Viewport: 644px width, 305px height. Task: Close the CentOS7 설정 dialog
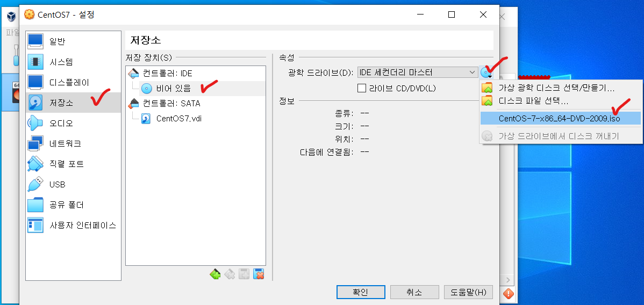tap(483, 15)
